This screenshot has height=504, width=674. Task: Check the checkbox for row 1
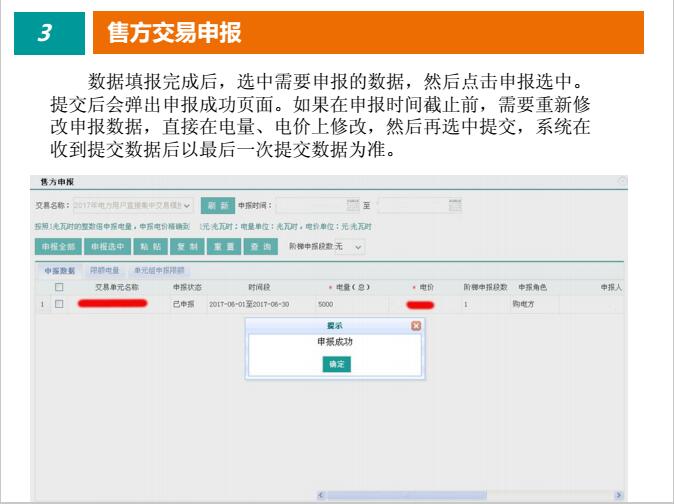[59, 303]
